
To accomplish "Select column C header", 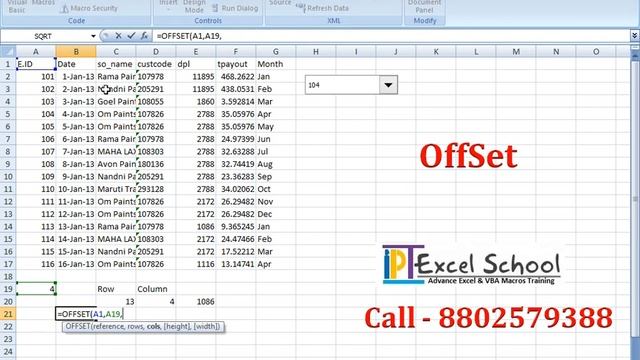I will click(x=116, y=51).
